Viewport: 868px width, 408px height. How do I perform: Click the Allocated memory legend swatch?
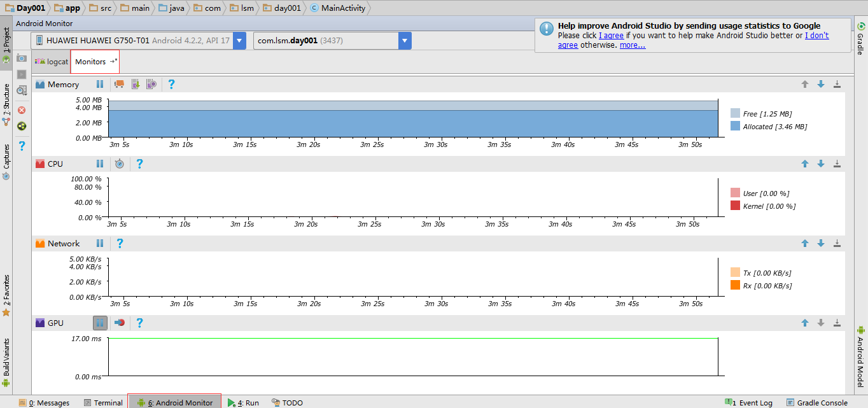click(736, 126)
